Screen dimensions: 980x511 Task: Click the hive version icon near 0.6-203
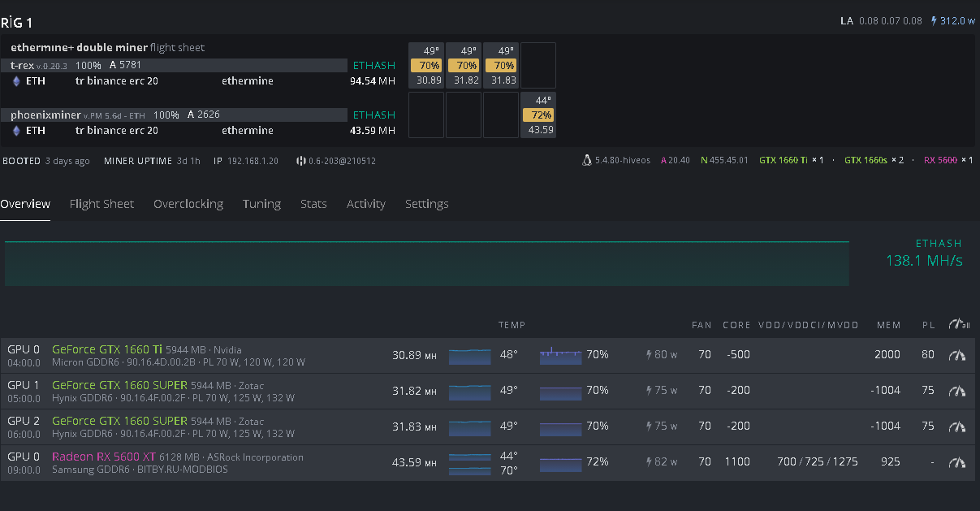pos(300,161)
